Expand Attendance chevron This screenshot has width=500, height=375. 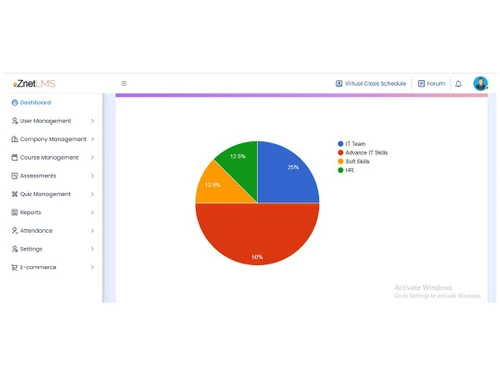coord(92,231)
